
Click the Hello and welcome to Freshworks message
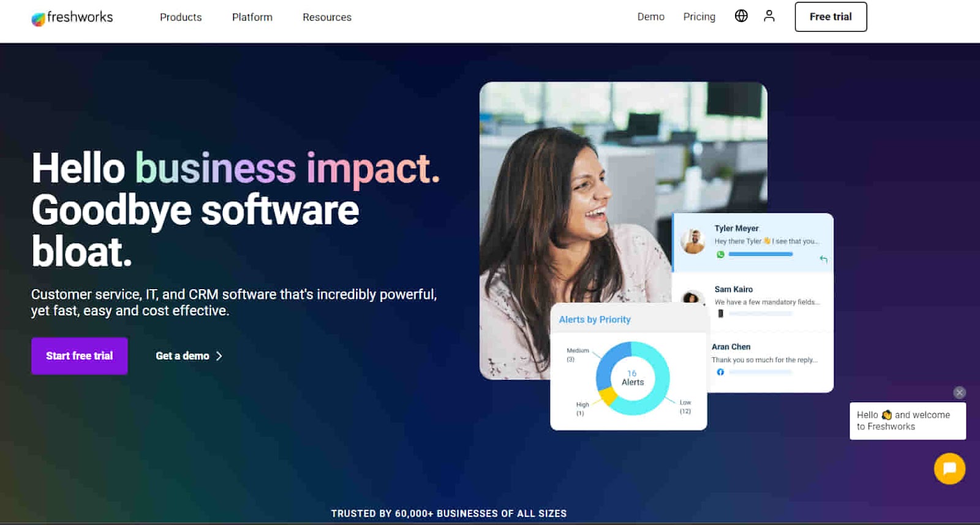(x=908, y=421)
